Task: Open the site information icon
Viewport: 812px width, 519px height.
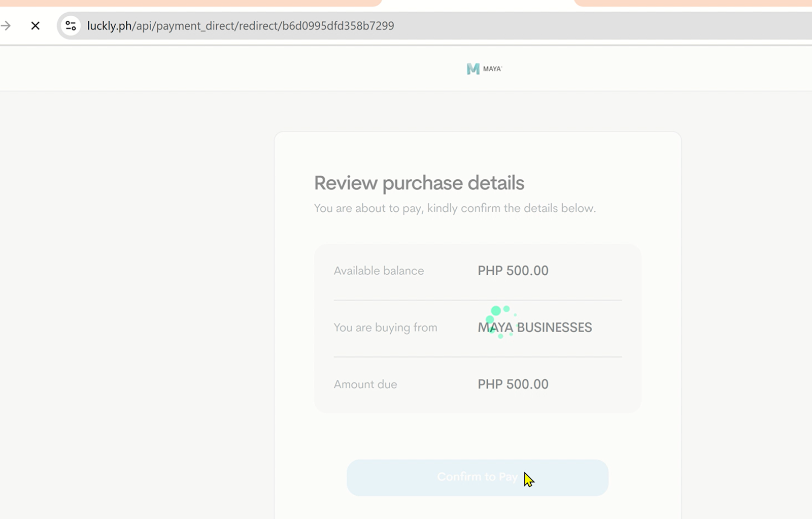Action: pos(71,25)
